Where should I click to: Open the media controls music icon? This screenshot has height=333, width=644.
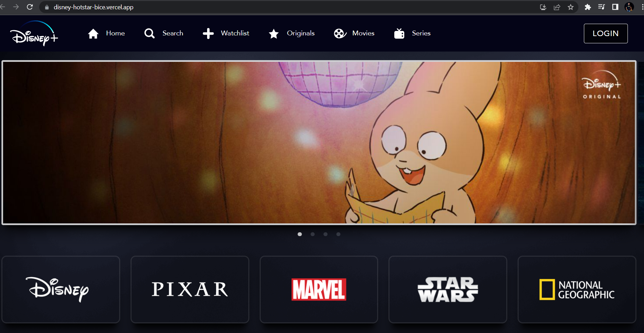click(x=601, y=7)
